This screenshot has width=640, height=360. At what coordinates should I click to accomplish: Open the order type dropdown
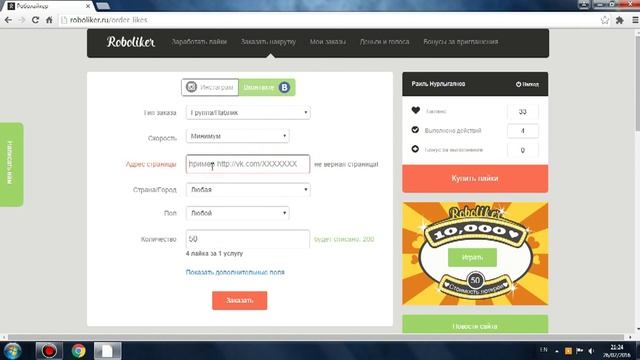[x=248, y=113]
